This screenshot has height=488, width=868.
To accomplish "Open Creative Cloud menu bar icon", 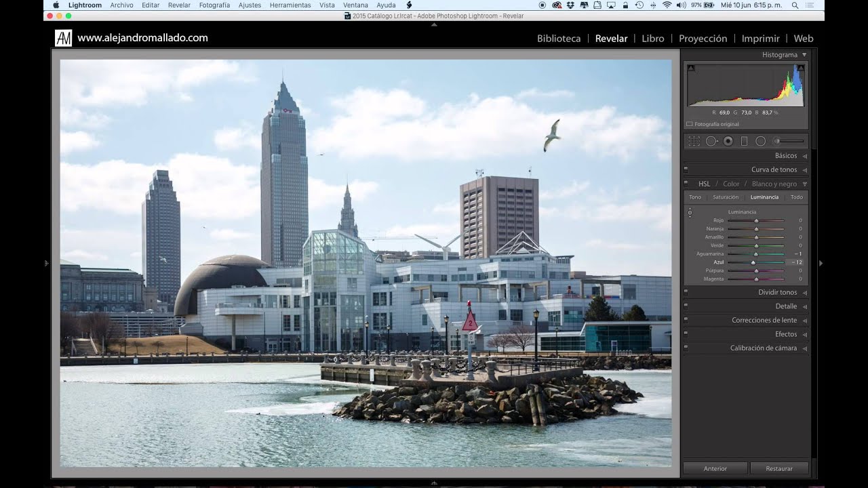I will point(557,5).
